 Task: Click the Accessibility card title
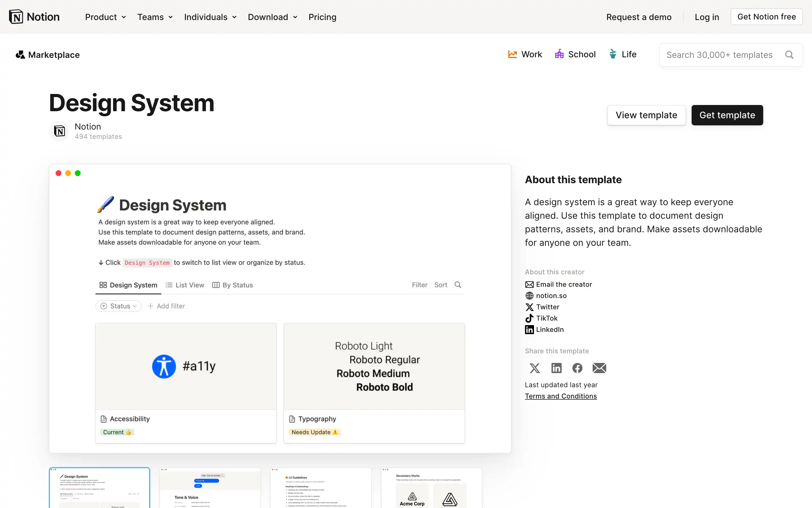coord(130,419)
